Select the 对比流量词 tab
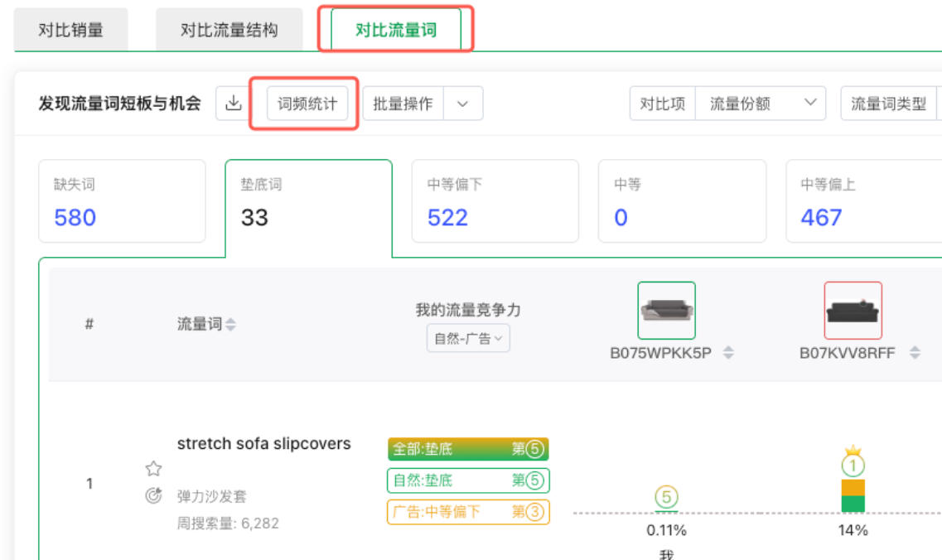The height and width of the screenshot is (560, 942). tap(396, 30)
